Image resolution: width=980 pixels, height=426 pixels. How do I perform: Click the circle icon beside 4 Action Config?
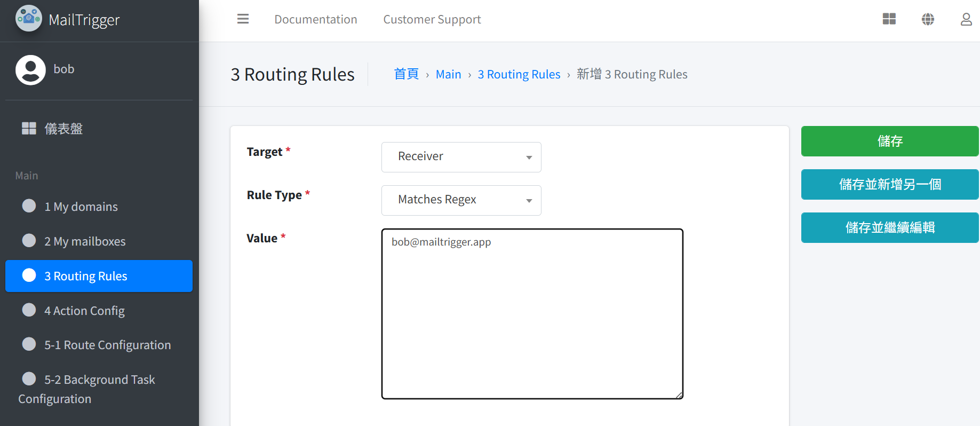(x=29, y=310)
